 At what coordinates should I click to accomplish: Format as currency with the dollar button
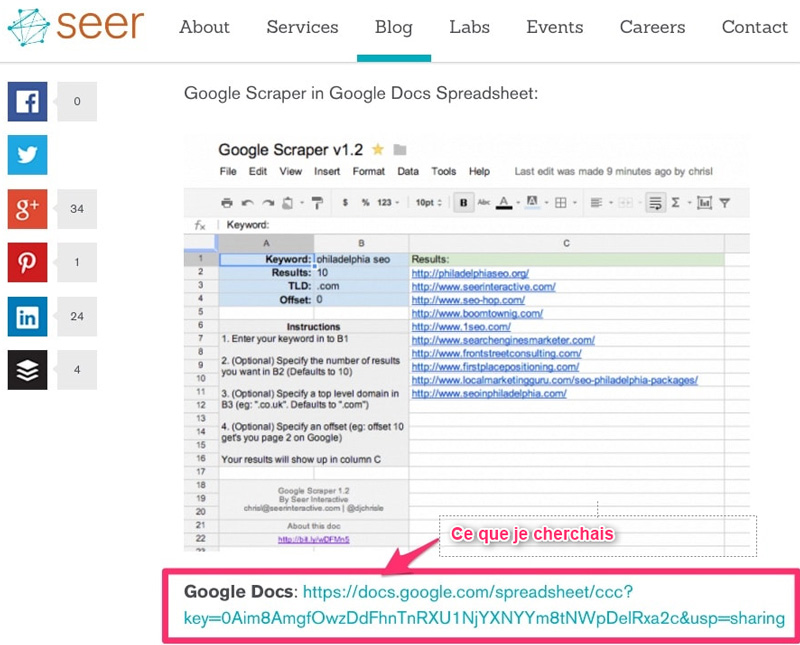coord(345,203)
